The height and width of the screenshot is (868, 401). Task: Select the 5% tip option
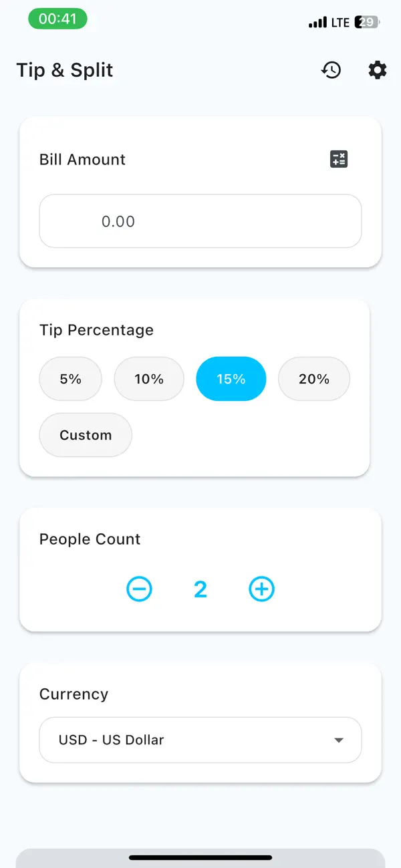pyautogui.click(x=70, y=379)
